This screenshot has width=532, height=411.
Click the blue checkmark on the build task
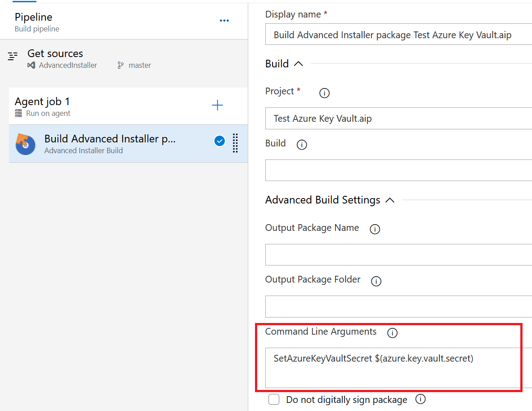tap(219, 141)
